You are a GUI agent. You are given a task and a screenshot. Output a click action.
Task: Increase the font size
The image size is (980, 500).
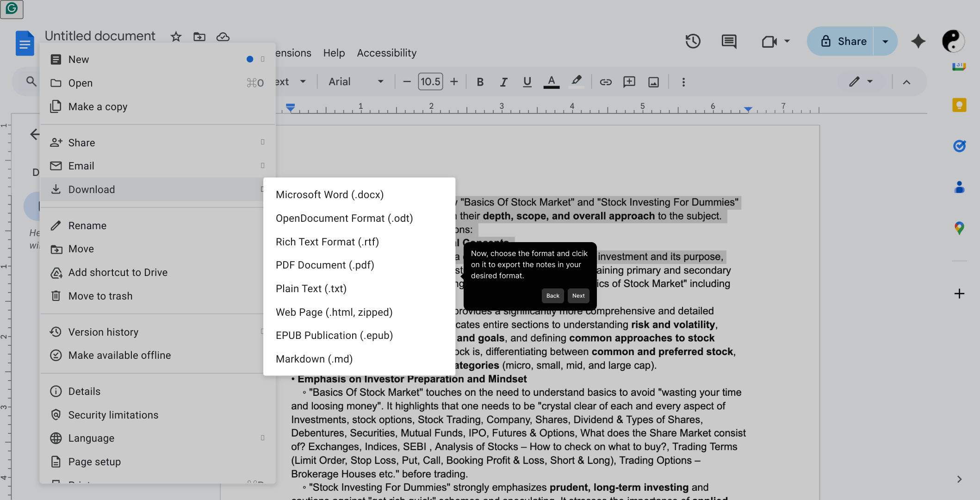(x=454, y=81)
